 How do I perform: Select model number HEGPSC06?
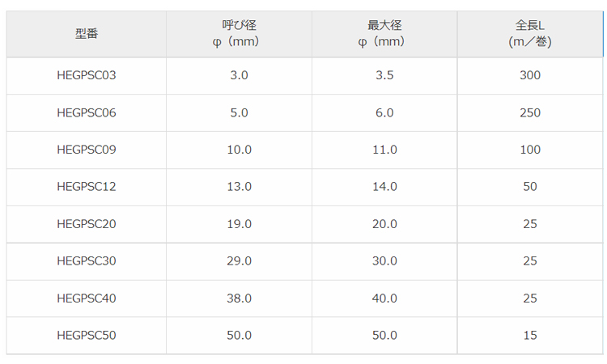(x=87, y=113)
